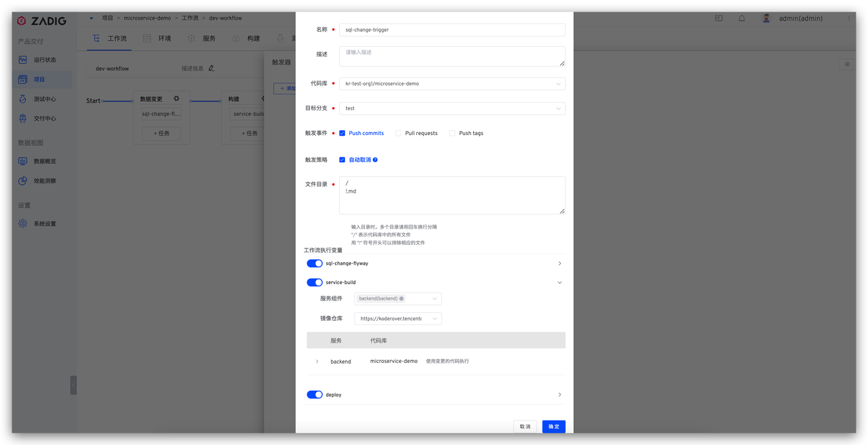Screen dimensions: 868x445
Task: Click the 使用变更的代码执行 text
Action: click(x=448, y=362)
